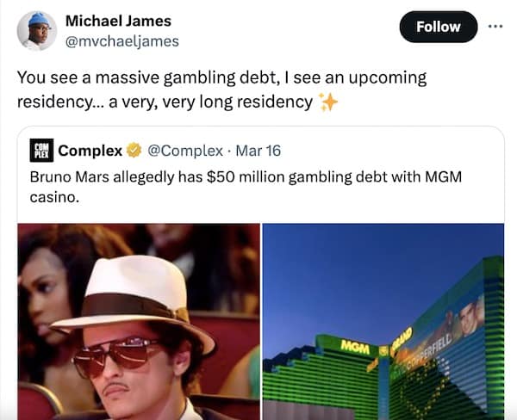This screenshot has width=517, height=420.
Task: Click the main tweet text about residency
Action: [222, 90]
